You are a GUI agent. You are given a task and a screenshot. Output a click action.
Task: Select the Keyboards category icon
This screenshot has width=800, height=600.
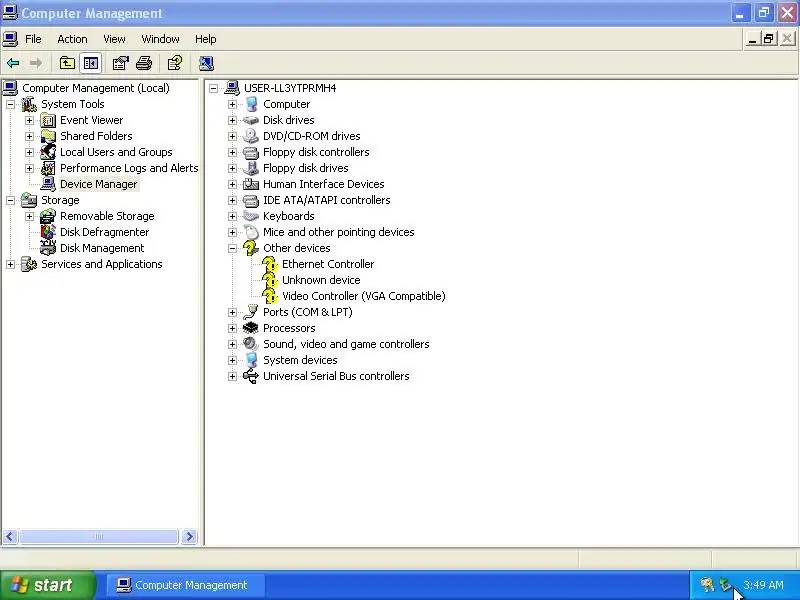[251, 216]
